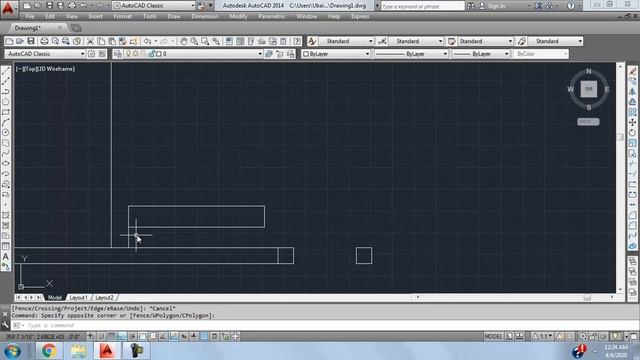Viewport: 640px width, 360px height.
Task: Launch Google Chrome from the taskbar
Action: tap(49, 351)
